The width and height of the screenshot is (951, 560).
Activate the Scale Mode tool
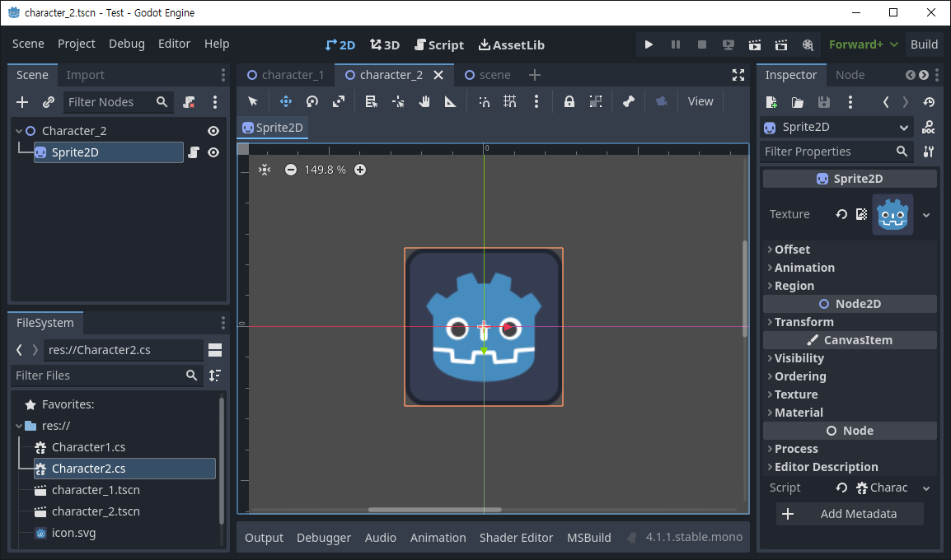pyautogui.click(x=339, y=102)
